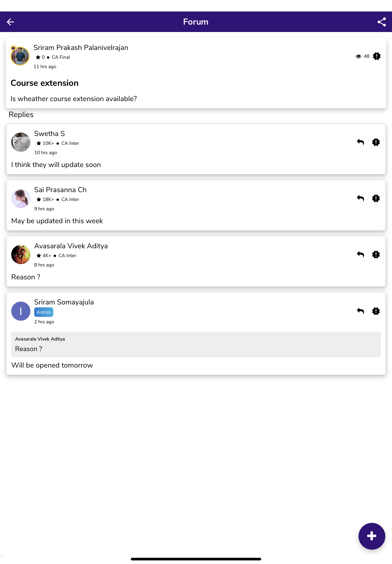392x564 pixels.
Task: Reply to Sai Prasanna Ch's comment
Action: pos(360,198)
